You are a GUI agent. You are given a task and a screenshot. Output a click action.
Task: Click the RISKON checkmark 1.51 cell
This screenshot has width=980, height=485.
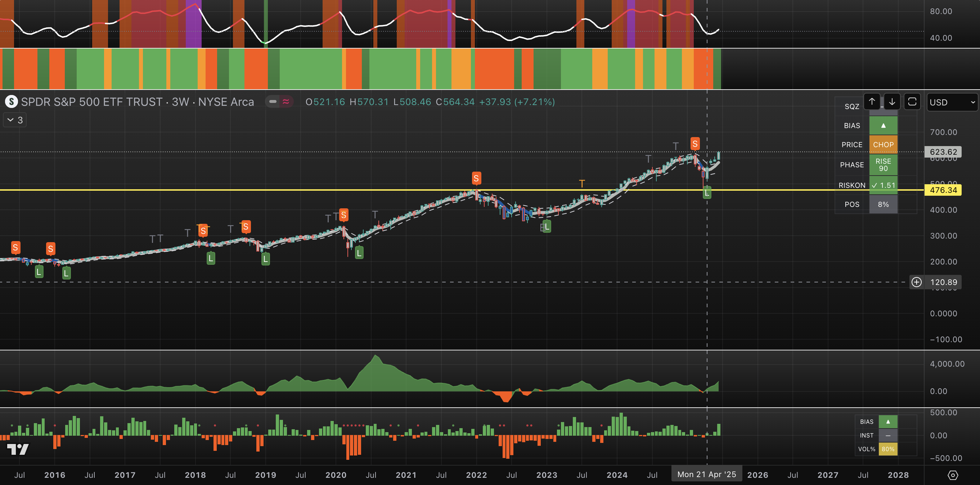(x=883, y=186)
